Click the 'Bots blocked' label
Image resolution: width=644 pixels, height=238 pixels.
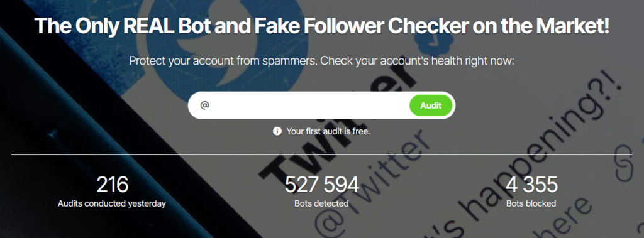[x=531, y=203]
